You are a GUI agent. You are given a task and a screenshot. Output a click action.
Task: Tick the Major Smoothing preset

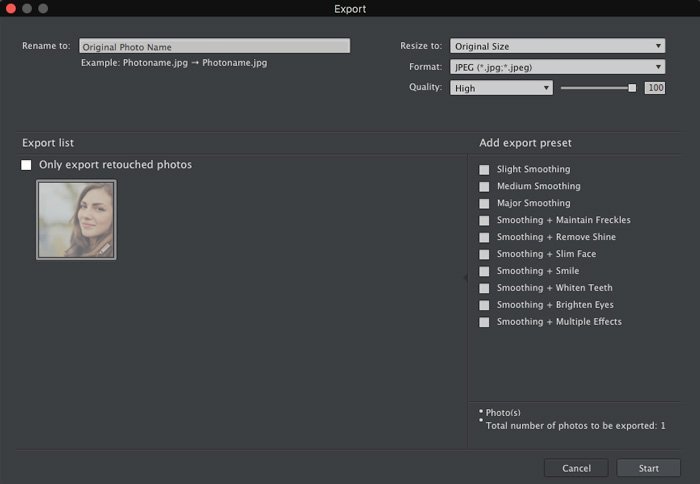click(485, 204)
